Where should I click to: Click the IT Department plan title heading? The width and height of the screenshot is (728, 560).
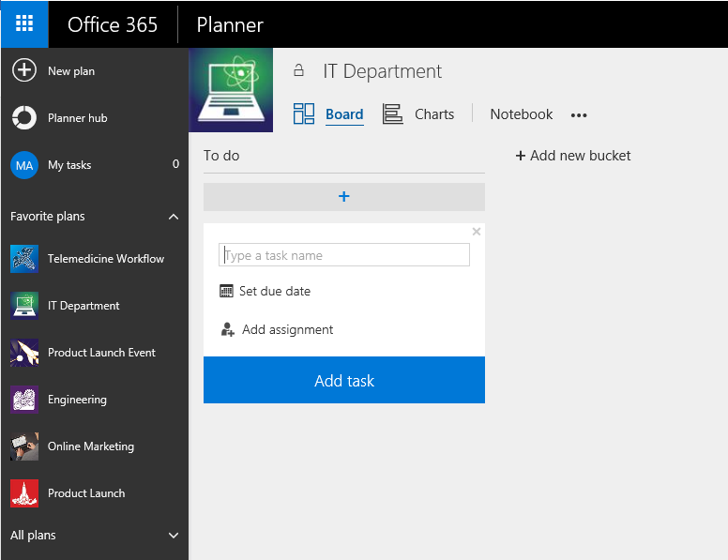382,71
